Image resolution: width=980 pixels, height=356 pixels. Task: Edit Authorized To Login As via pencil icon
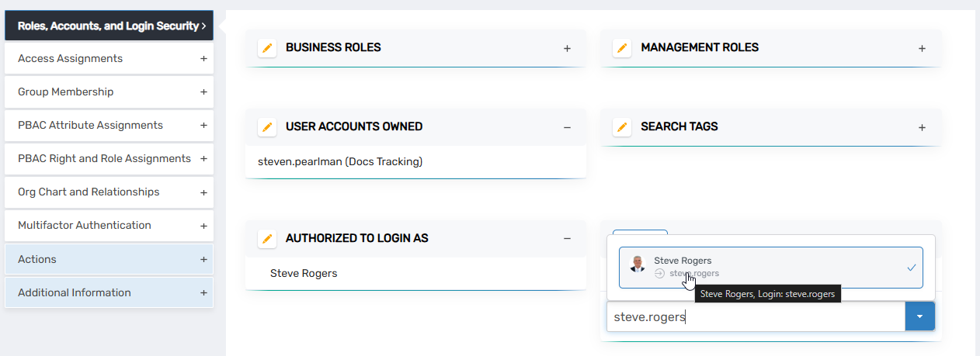[267, 239]
